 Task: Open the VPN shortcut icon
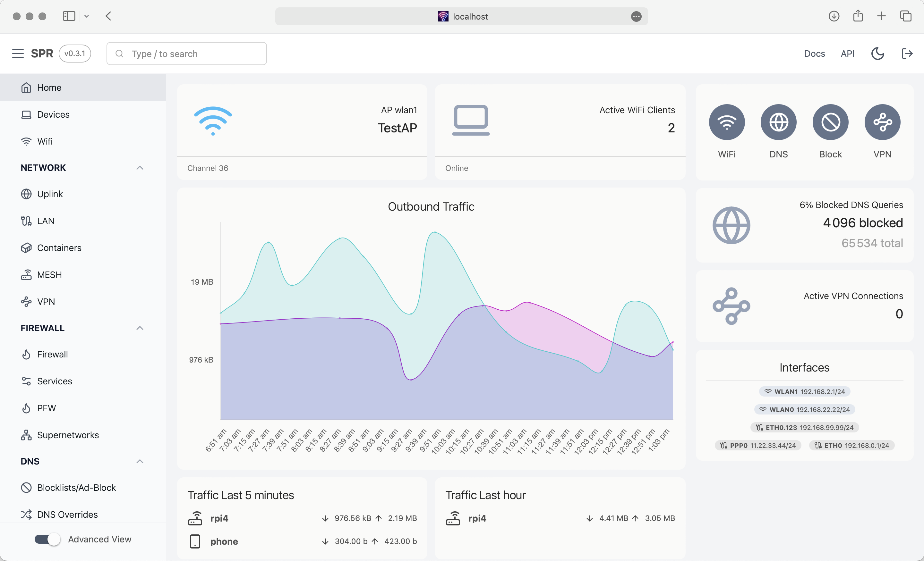[882, 122]
